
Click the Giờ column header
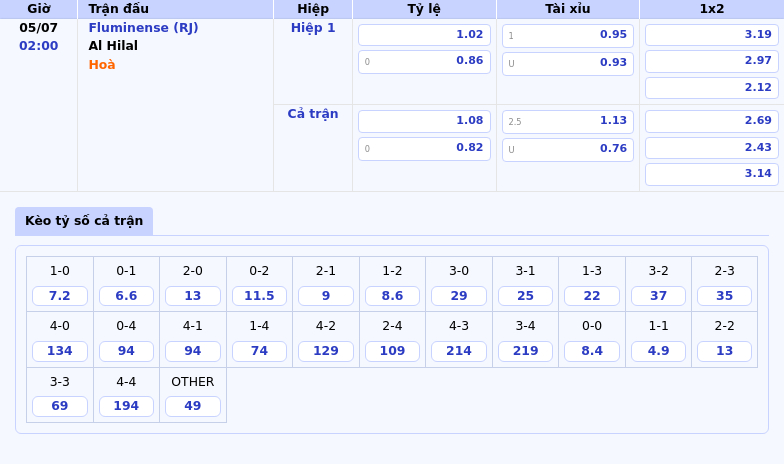click(38, 9)
